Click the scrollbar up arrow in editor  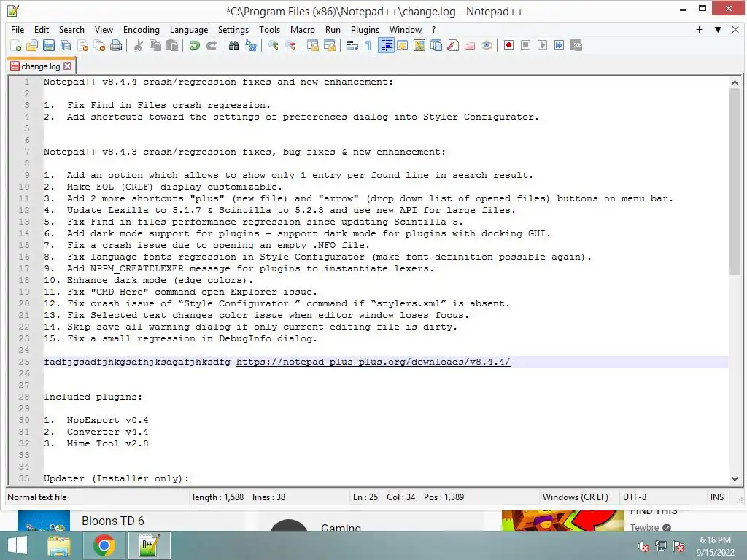click(735, 82)
